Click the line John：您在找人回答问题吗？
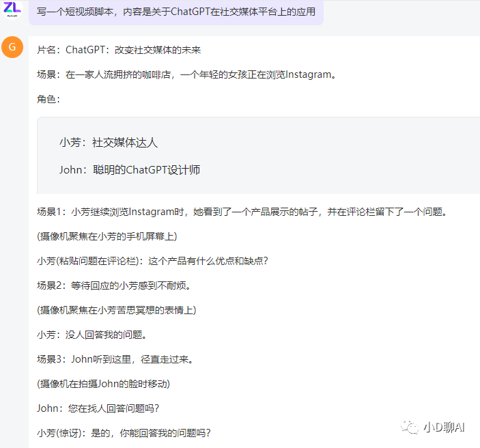 click(x=98, y=408)
